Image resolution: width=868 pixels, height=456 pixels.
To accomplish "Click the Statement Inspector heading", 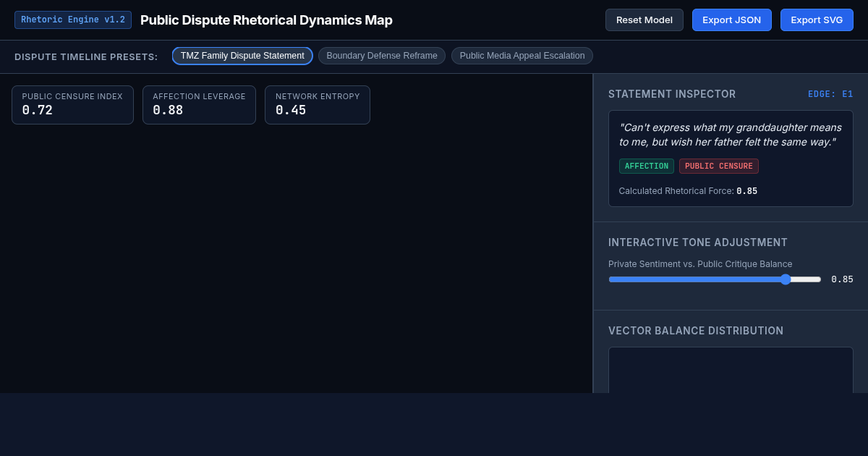I will pos(672,94).
